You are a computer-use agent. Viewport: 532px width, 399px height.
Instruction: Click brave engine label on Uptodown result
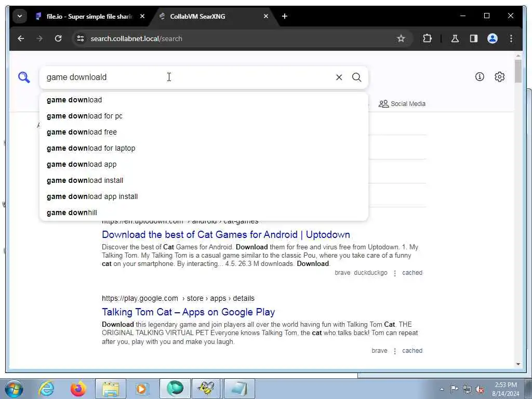342,273
